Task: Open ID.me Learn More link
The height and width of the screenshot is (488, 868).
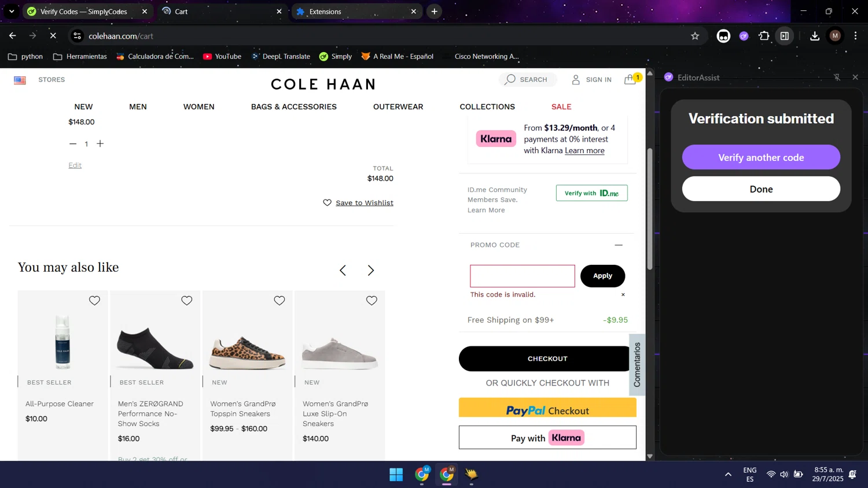Action: point(486,210)
